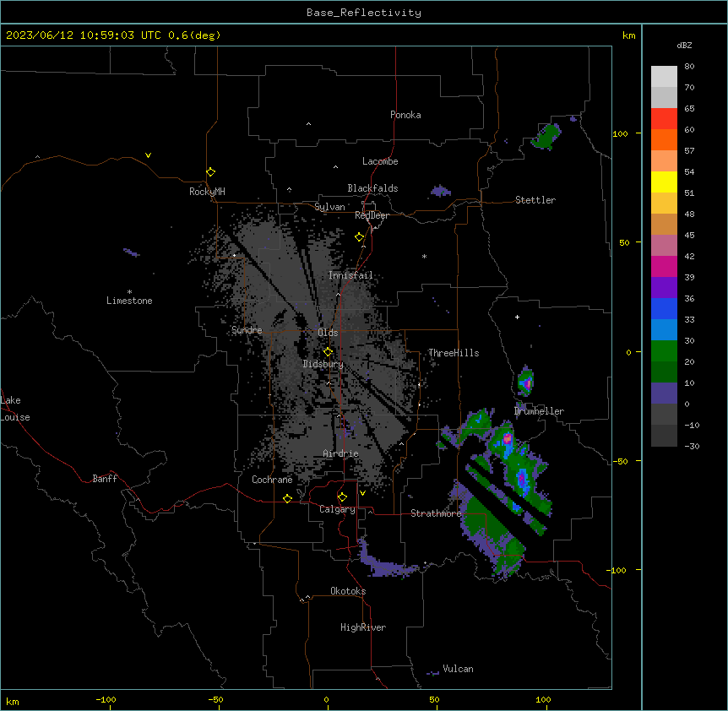The height and width of the screenshot is (711, 728).
Task: Click the Vulcan town label
Action: point(458,669)
